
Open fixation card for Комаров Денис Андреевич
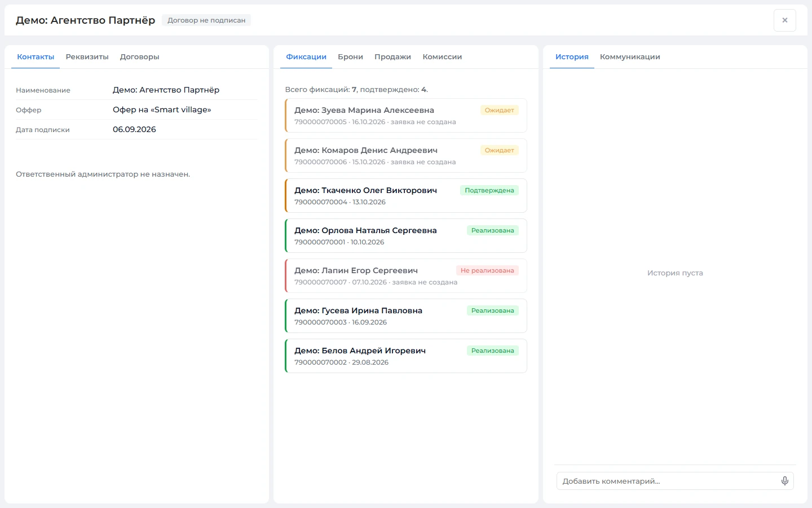[406, 156]
